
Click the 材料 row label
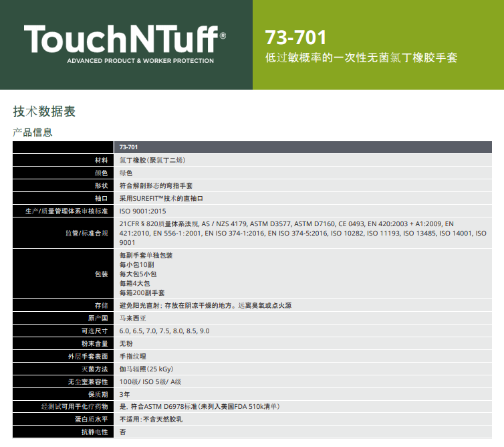(x=101, y=161)
